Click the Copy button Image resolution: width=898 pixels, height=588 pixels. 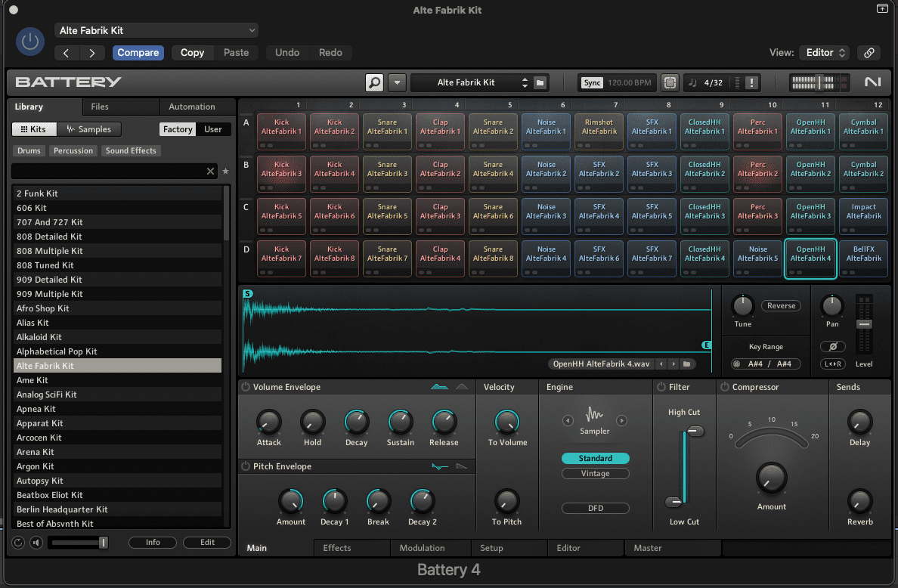coord(193,53)
